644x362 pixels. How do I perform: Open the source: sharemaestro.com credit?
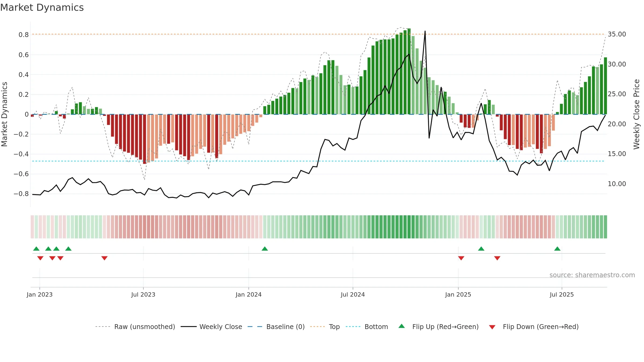592,275
